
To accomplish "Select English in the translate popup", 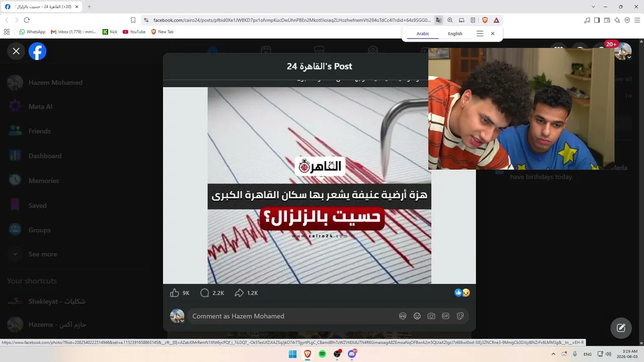I will pos(455,34).
